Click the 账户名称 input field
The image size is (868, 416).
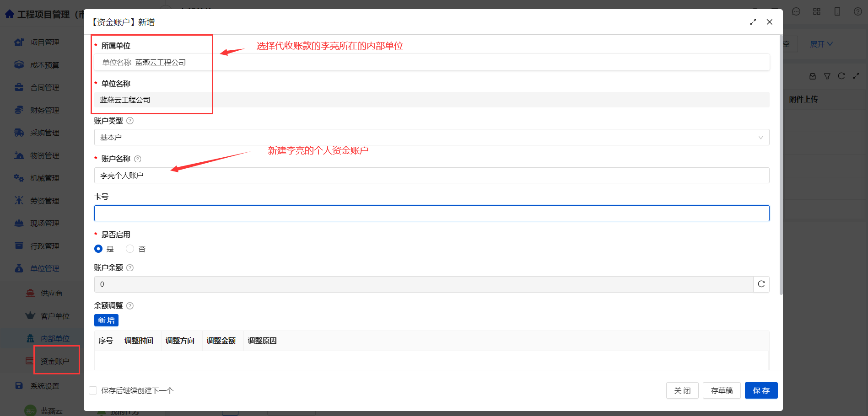coord(431,175)
